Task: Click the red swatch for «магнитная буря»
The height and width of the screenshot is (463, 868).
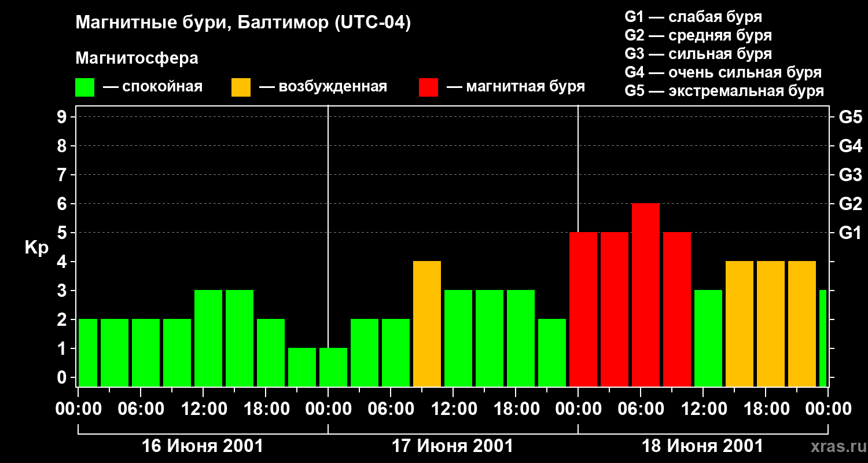Action: pos(428,87)
